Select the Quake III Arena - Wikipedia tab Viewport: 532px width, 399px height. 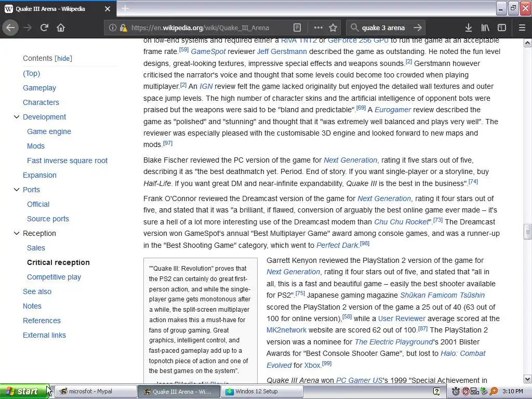click(x=58, y=9)
